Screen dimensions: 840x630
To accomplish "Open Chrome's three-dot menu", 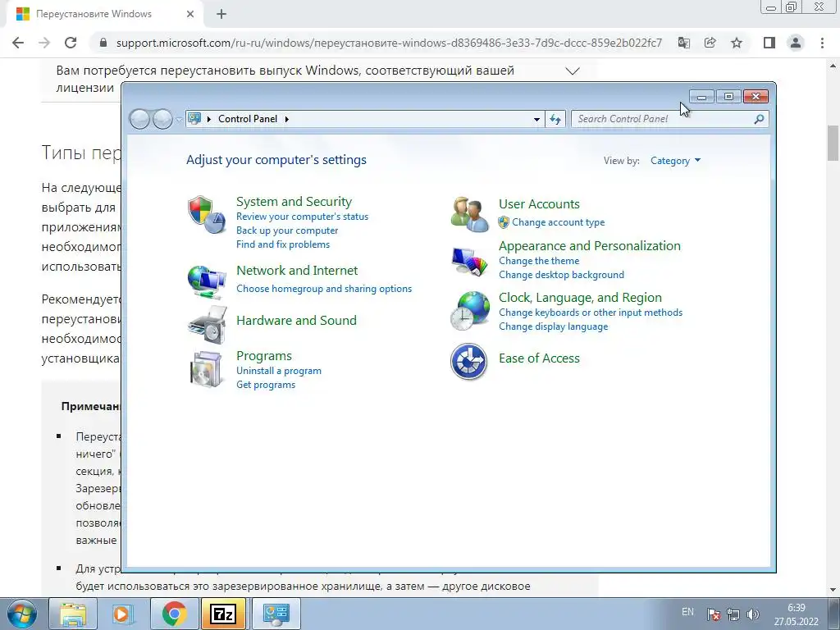I will point(822,43).
